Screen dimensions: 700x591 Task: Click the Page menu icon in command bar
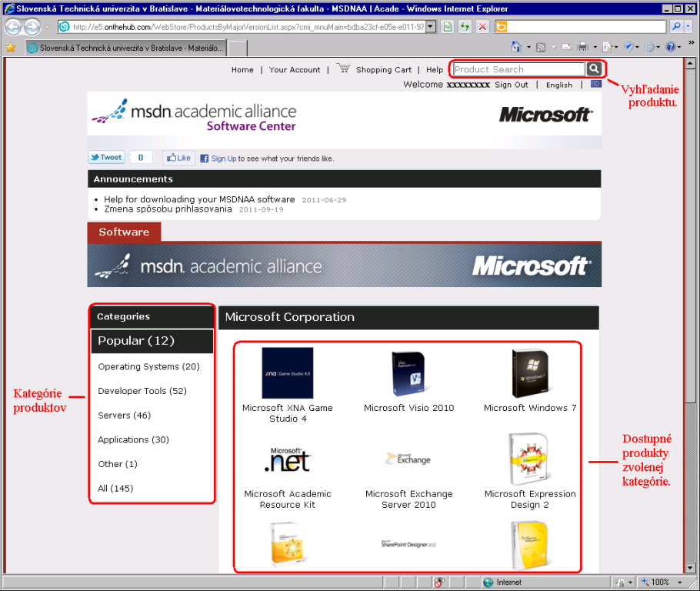pos(607,47)
